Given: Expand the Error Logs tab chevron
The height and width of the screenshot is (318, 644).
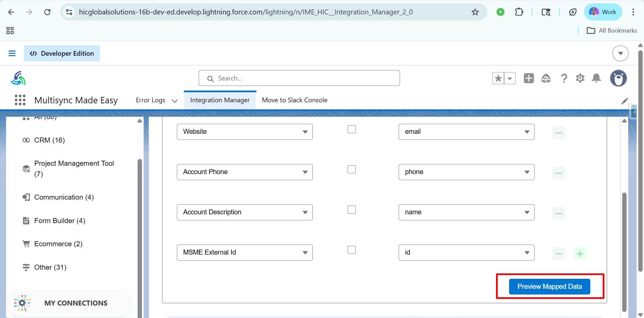Looking at the screenshot, I should pos(175,101).
